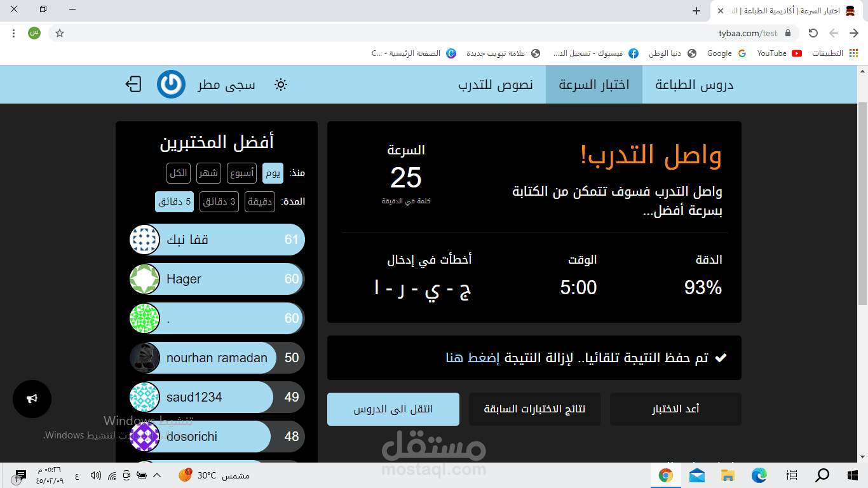Viewport: 868px width, 488px height.
Task: Click the avatar beside Hager
Action: click(145, 279)
